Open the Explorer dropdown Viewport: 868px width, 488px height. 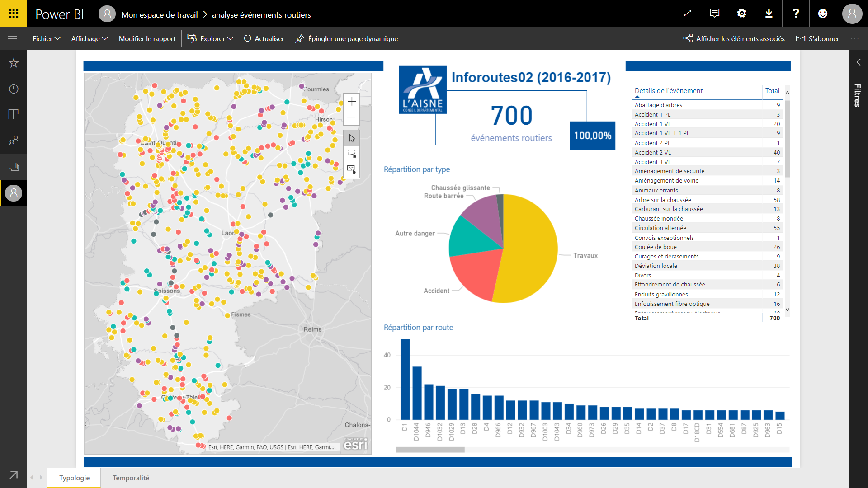210,39
